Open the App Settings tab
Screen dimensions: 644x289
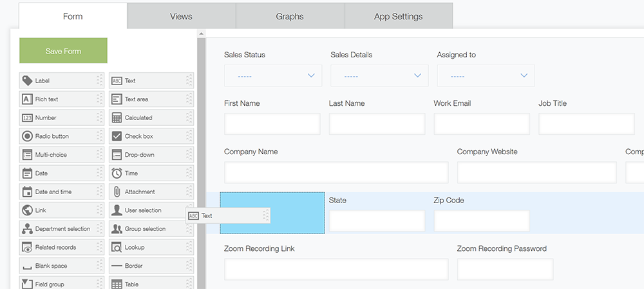pyautogui.click(x=398, y=16)
